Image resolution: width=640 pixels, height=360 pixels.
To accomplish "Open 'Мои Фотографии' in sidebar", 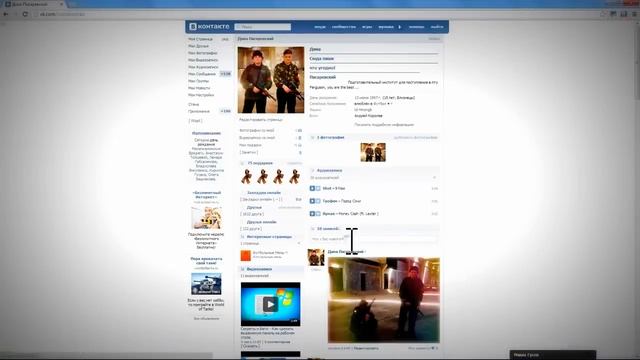I will coord(202,53).
